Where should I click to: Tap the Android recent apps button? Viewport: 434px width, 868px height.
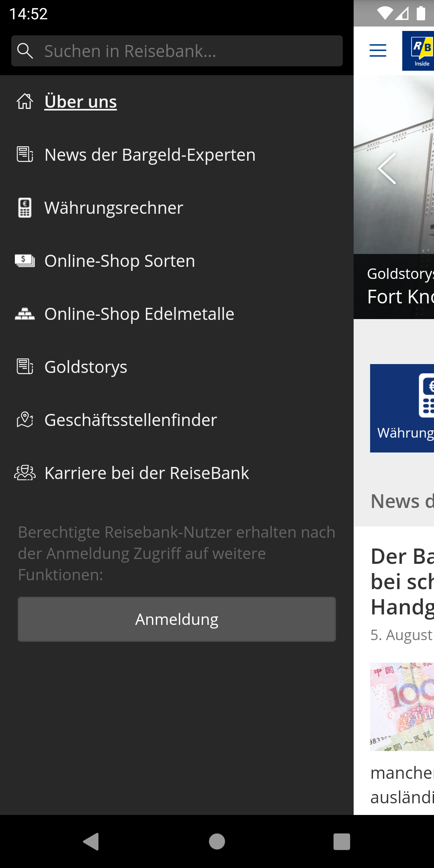tap(342, 841)
